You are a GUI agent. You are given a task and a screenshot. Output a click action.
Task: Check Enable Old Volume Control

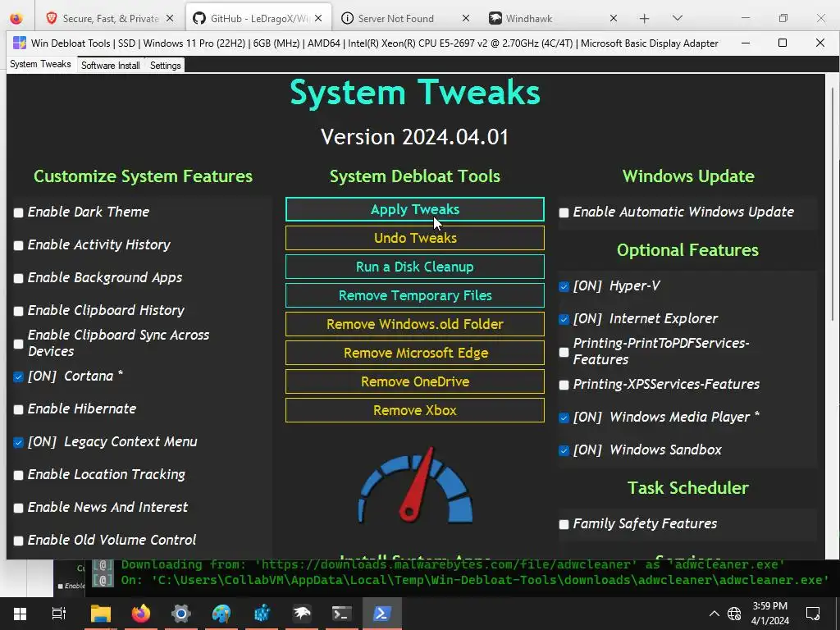[x=19, y=541]
